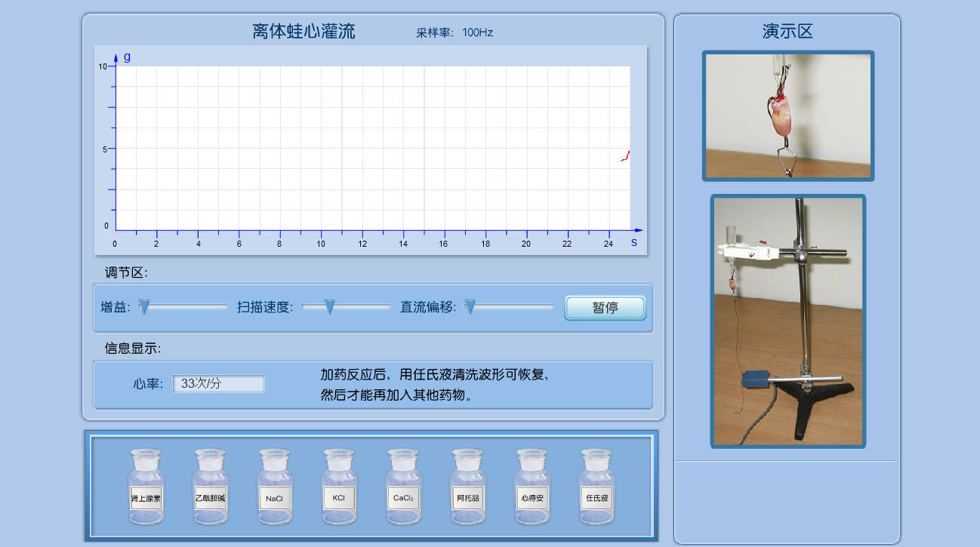
Task: Click the 增益 (gain) slider handle
Action: 144,306
